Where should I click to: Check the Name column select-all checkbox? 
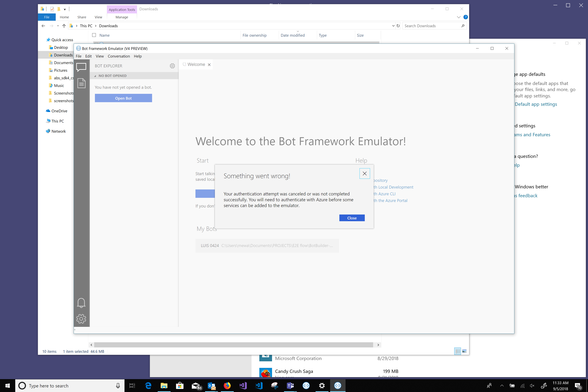click(x=94, y=35)
